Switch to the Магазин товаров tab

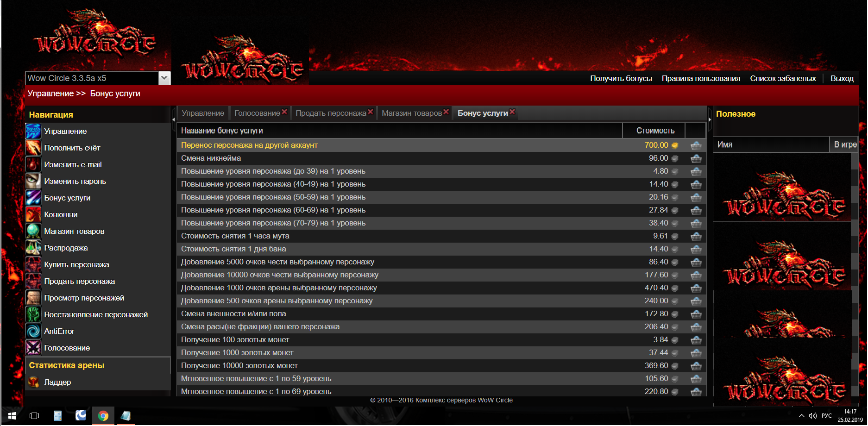click(x=412, y=113)
